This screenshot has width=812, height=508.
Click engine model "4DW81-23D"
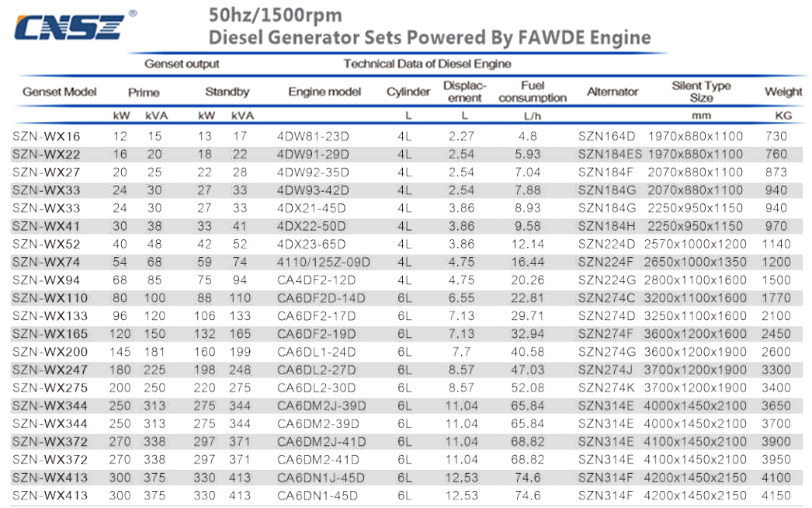(313, 137)
